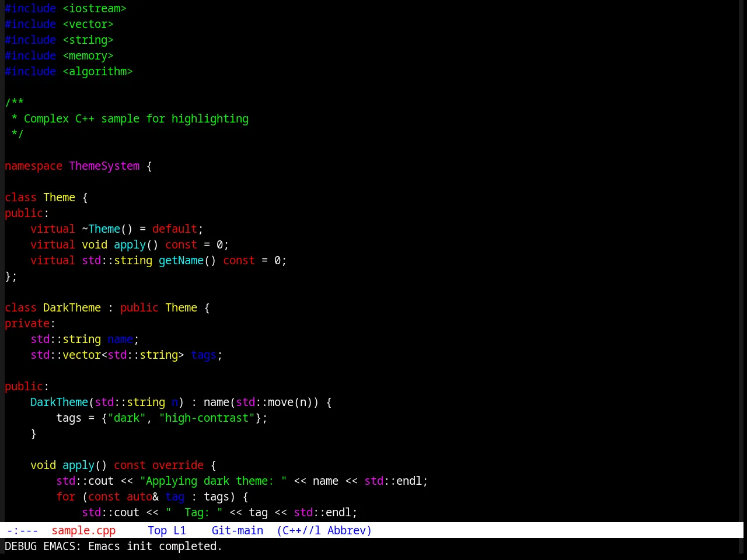Click 'Theme' in the 'class Theme {' line
The width and height of the screenshot is (747, 560).
(x=60, y=197)
